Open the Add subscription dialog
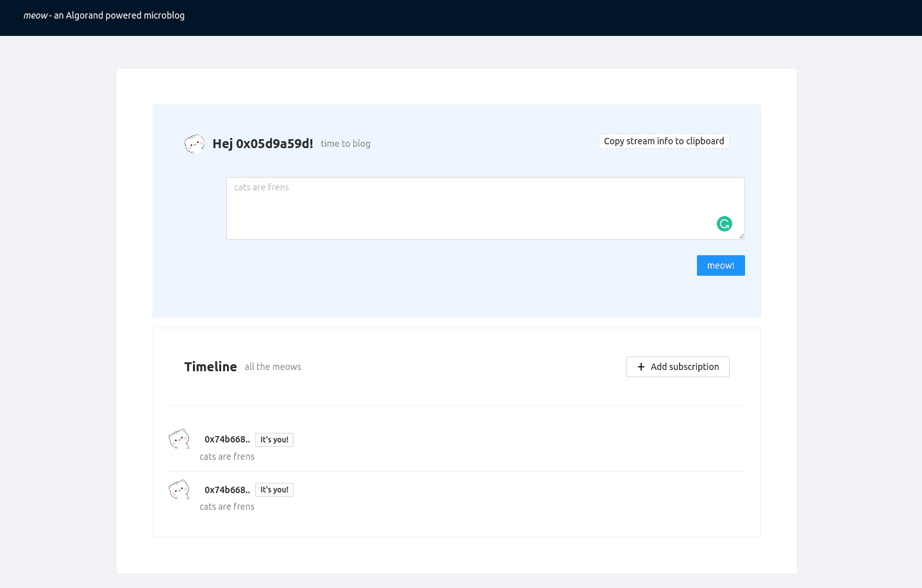Screen dimensions: 922x588 click(x=678, y=367)
